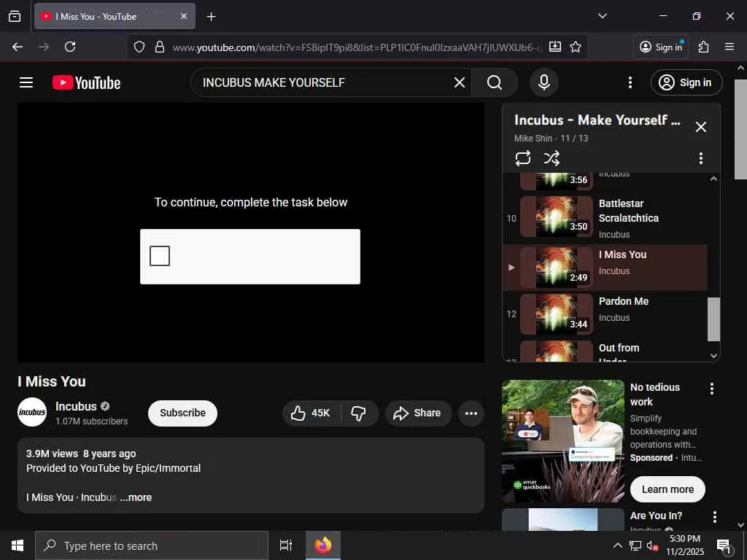Clear the search box text
The width and height of the screenshot is (747, 560).
460,82
